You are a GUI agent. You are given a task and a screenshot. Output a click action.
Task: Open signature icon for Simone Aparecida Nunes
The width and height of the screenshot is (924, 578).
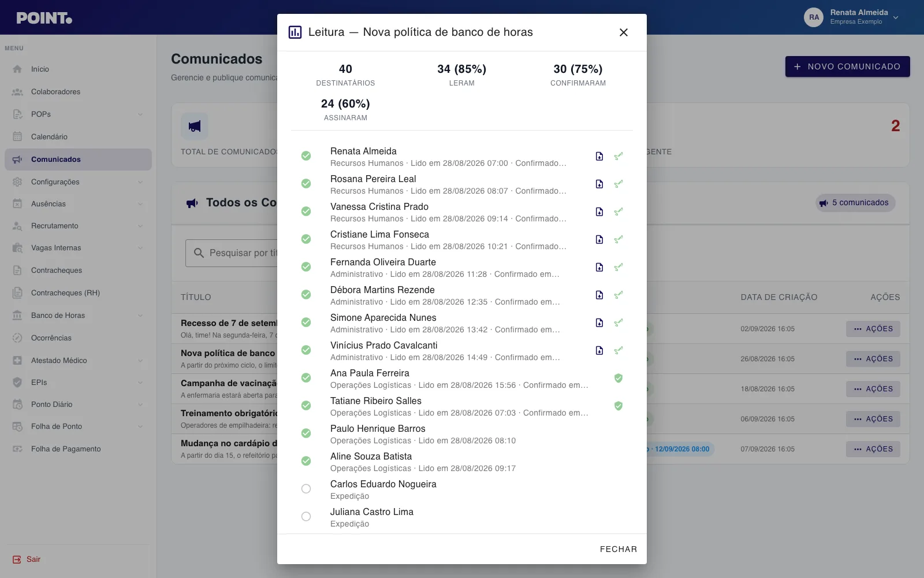click(x=619, y=323)
